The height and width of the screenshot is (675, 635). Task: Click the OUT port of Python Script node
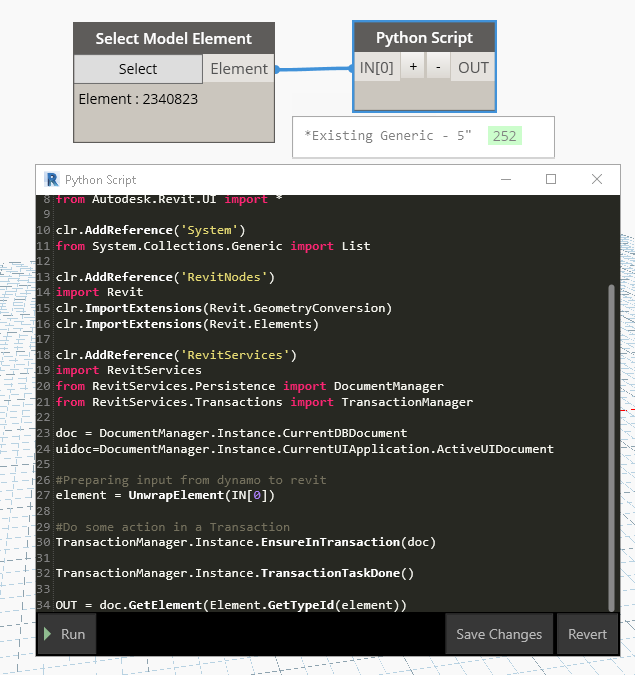pos(473,68)
